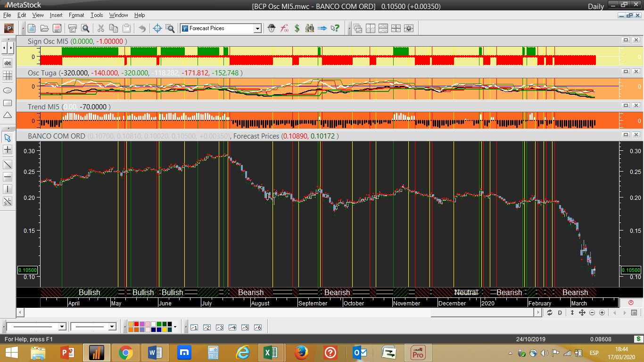Click the Expert Advisor man icon
Image resolution: width=644 pixels, height=362 pixels.
point(272,28)
